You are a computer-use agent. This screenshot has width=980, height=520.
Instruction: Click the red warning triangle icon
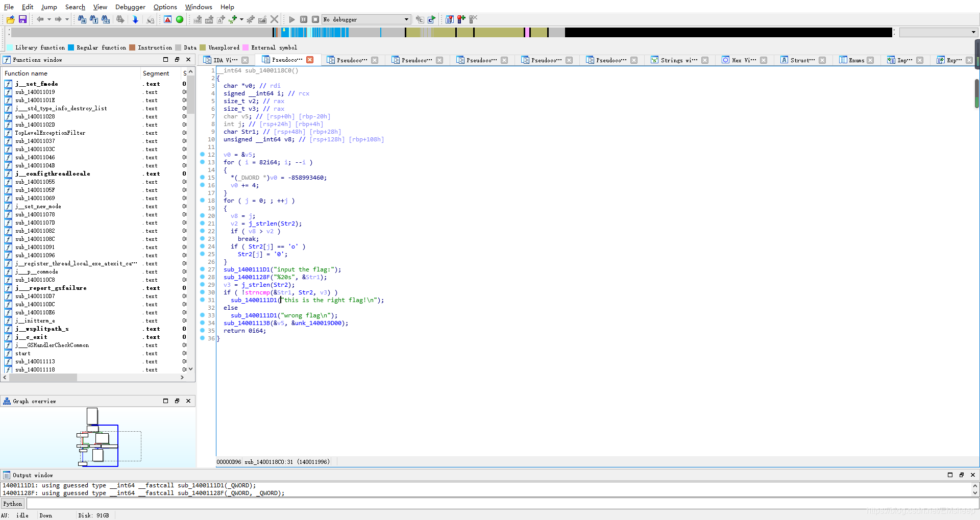167,19
